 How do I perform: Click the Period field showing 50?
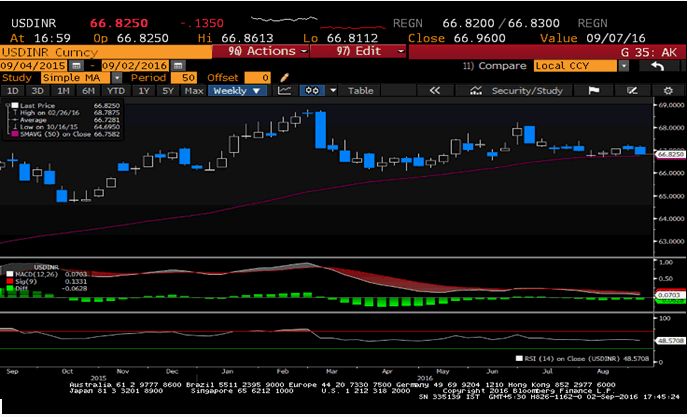click(184, 78)
